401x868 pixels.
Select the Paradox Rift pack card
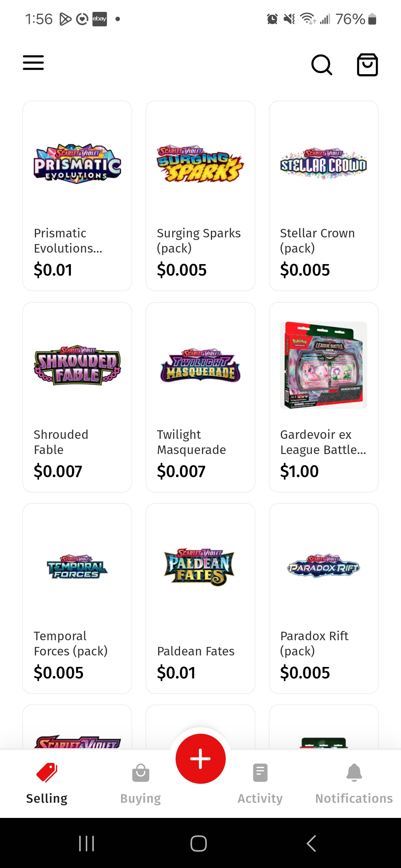click(323, 598)
